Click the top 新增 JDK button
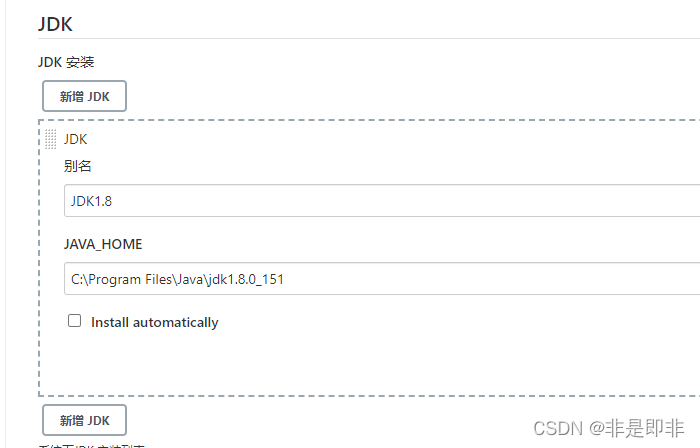The height and width of the screenshot is (448, 700). click(84, 96)
